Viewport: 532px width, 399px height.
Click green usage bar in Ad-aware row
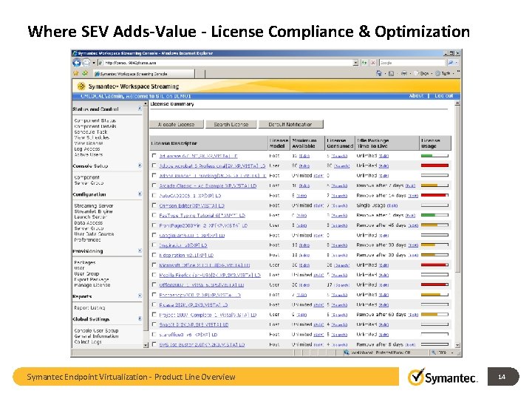426,156
